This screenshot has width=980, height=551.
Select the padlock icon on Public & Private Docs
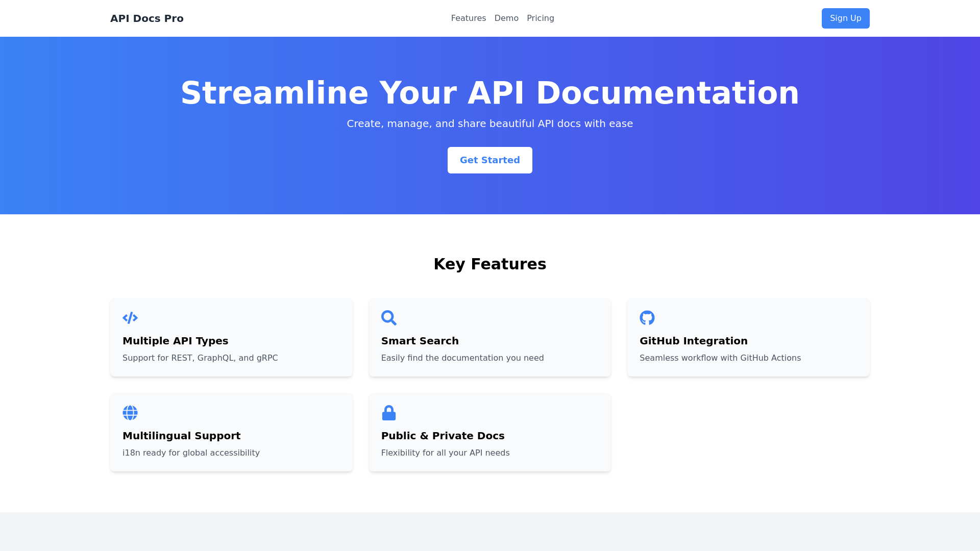pos(389,413)
